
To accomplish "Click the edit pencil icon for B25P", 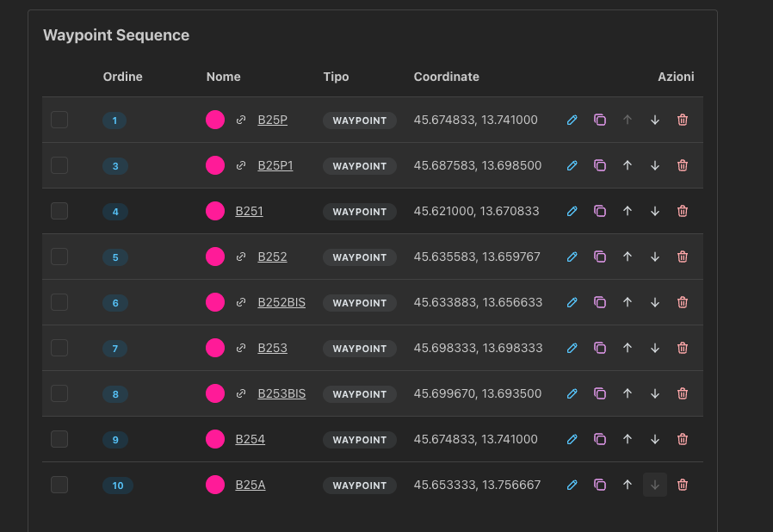I will 572,121.
